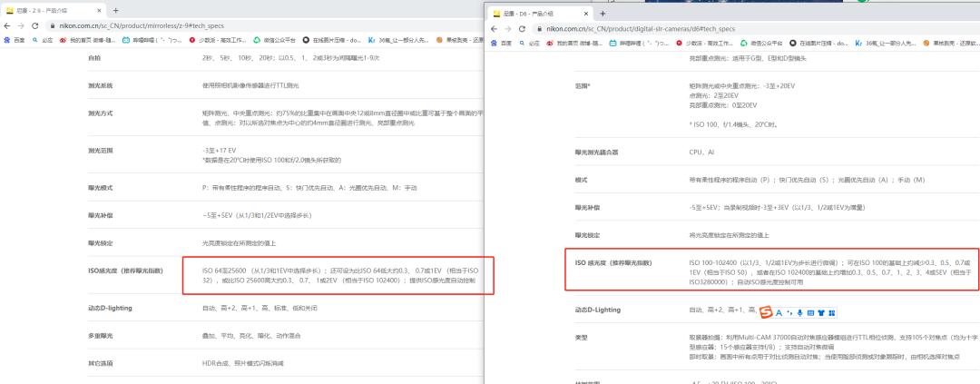Open a new tab in right window
980x384 pixels.
pyautogui.click(x=603, y=14)
